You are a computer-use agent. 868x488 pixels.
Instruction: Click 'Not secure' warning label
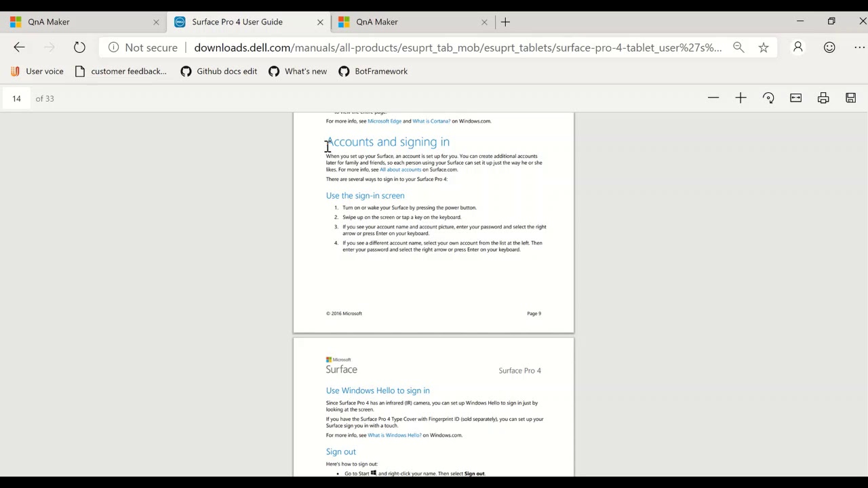pos(151,47)
